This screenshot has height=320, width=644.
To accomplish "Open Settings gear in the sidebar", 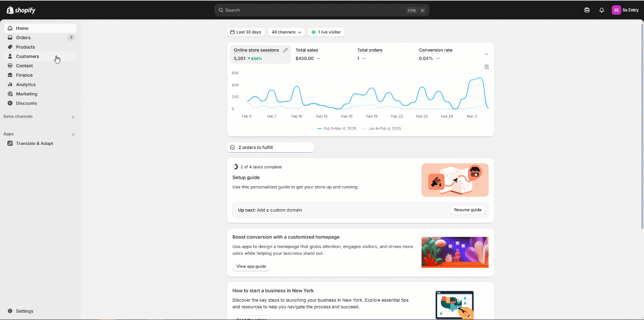I will pos(10,311).
